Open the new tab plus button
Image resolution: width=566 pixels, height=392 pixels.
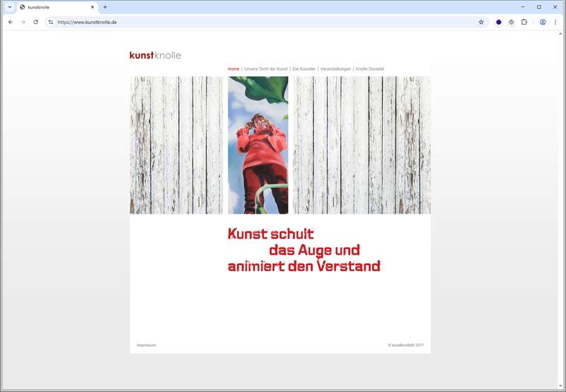pyautogui.click(x=105, y=7)
